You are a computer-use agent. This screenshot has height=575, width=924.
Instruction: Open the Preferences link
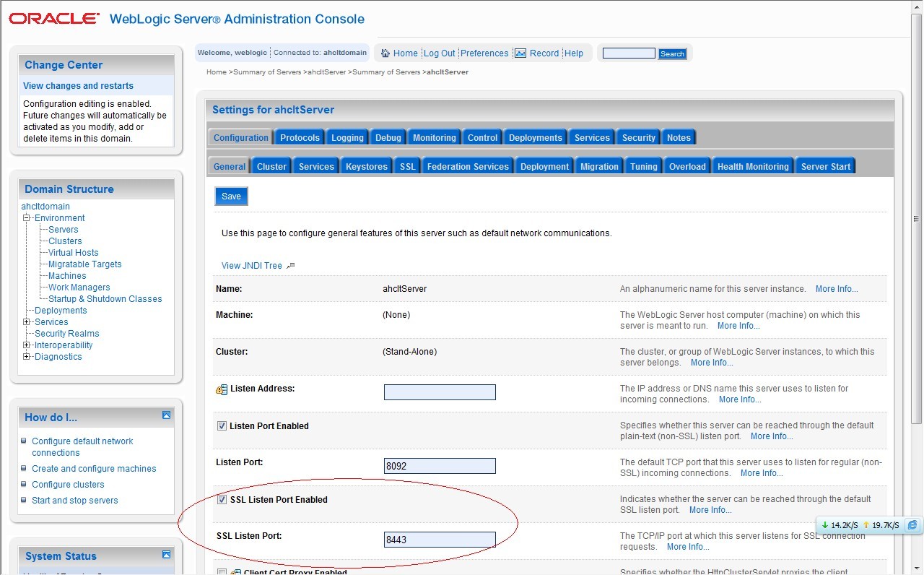[484, 53]
